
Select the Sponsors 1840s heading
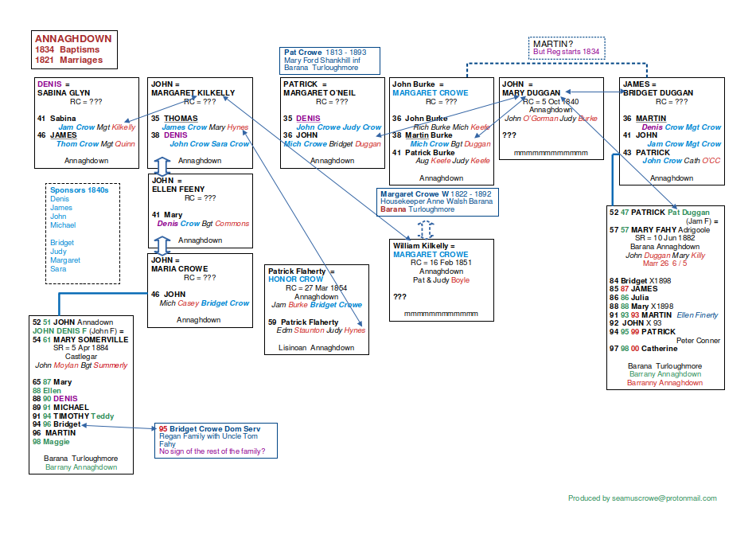[79, 190]
